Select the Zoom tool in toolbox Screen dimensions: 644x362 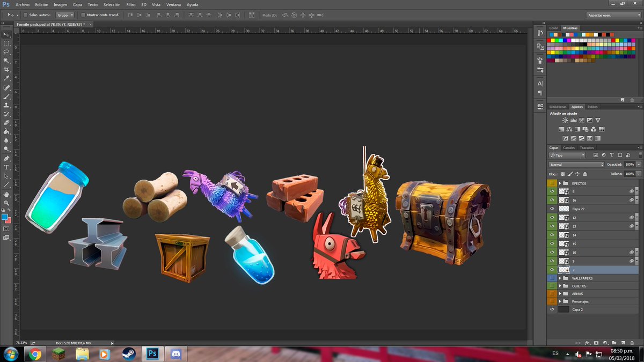tap(7, 203)
